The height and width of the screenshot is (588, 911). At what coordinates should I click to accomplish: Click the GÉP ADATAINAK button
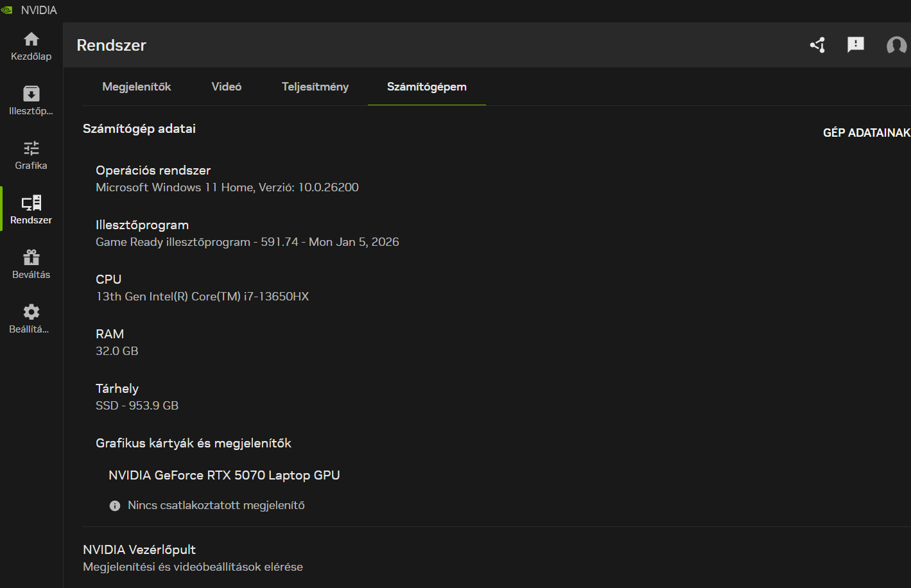tap(867, 133)
